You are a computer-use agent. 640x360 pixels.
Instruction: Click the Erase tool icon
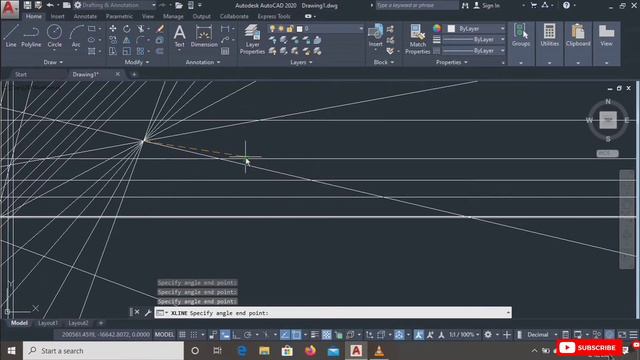160,29
